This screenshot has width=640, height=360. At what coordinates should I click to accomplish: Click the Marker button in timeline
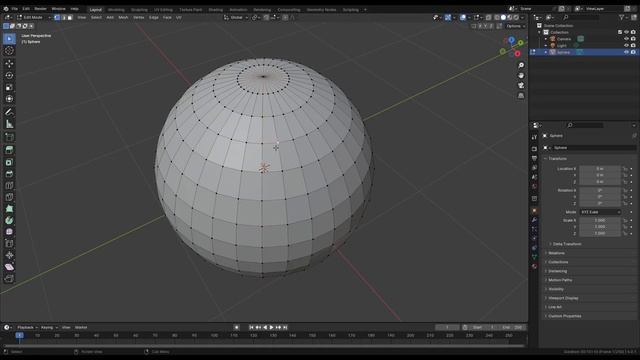[81, 327]
